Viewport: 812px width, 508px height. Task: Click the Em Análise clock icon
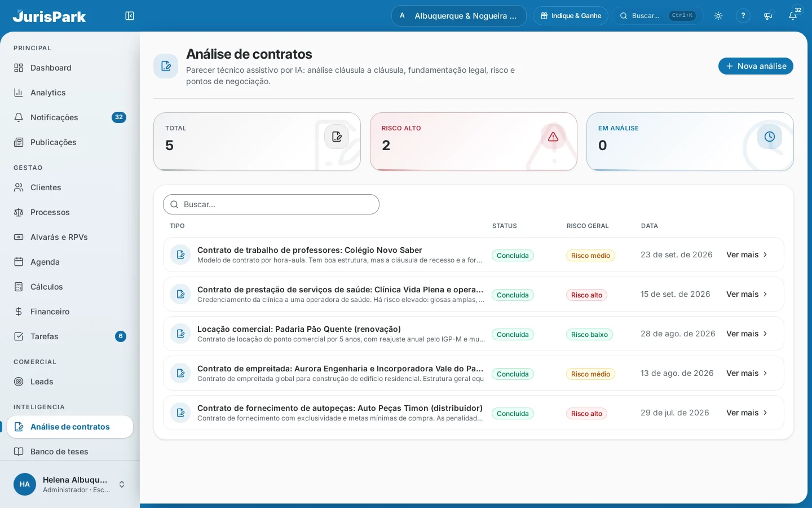pyautogui.click(x=770, y=137)
